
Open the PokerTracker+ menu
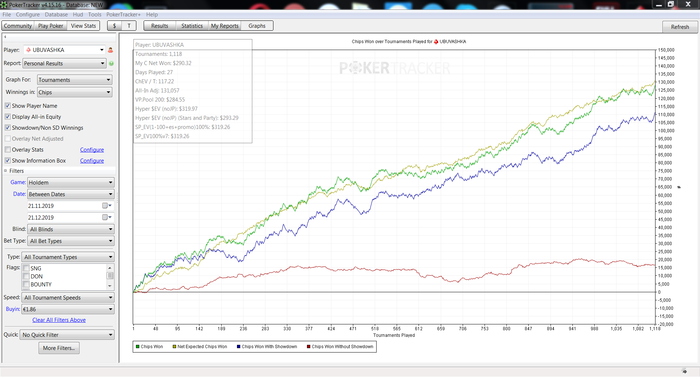[x=123, y=15]
